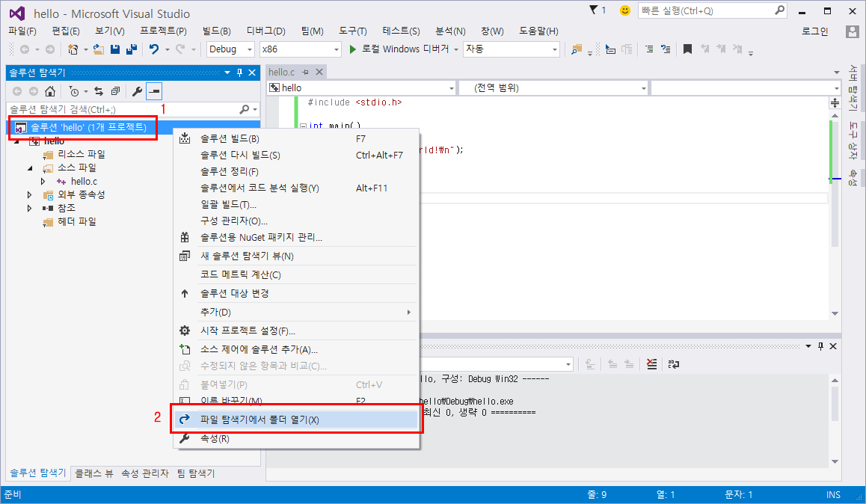Close the Solution Explorer panel
866x504 pixels.
(x=252, y=73)
